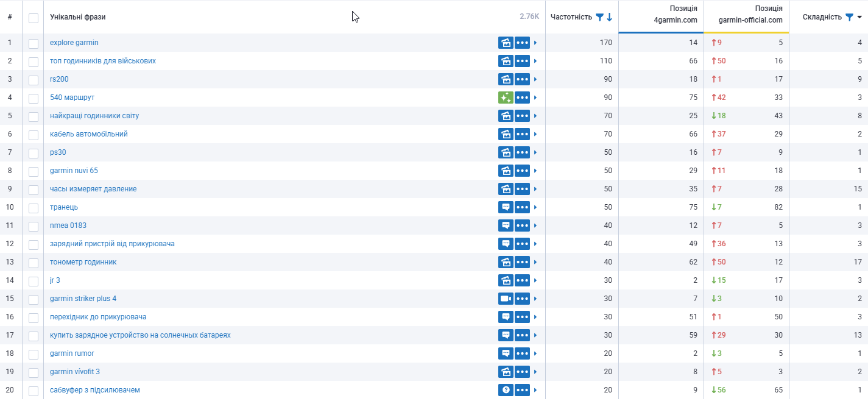Viewport: 868px width, 401px height.
Task: Open three-dots menu for перехідник до прикурювача
Action: 522,317
